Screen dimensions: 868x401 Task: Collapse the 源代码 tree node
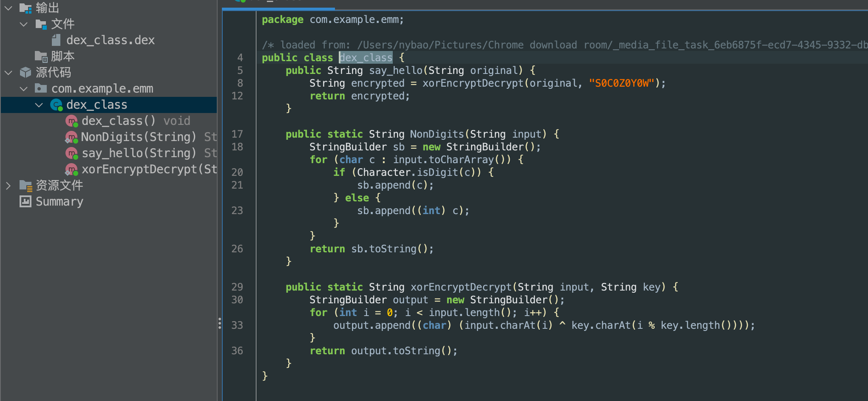[8, 73]
